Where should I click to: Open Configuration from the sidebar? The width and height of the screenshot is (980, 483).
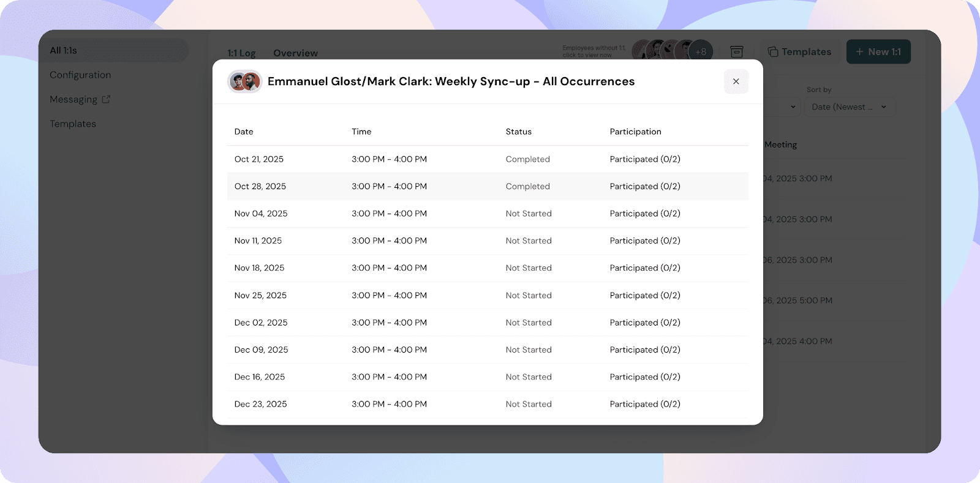pos(80,75)
